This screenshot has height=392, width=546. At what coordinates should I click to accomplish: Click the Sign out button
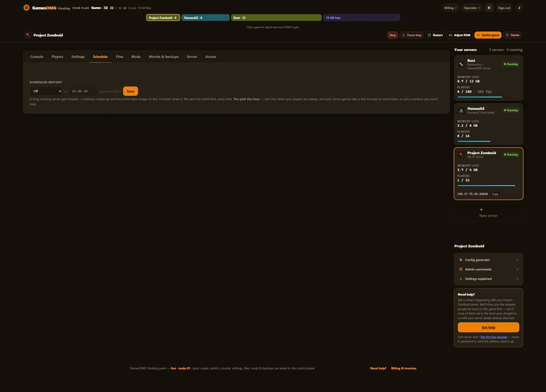[504, 8]
